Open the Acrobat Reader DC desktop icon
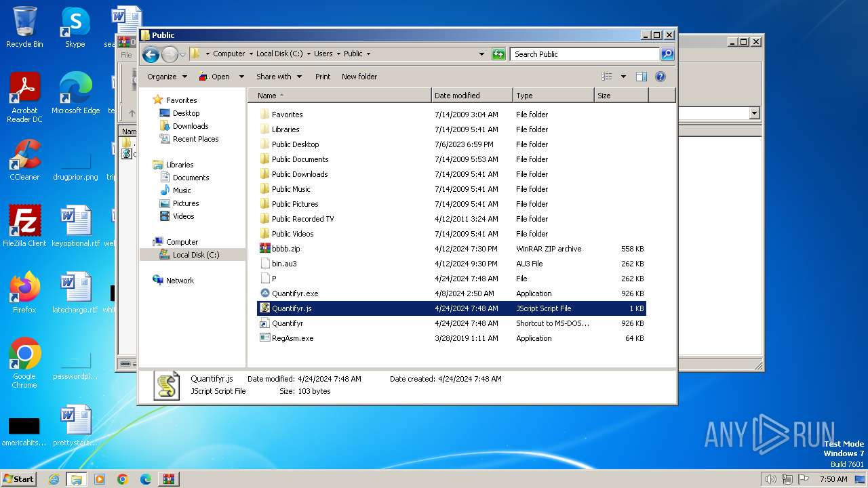 (24, 98)
